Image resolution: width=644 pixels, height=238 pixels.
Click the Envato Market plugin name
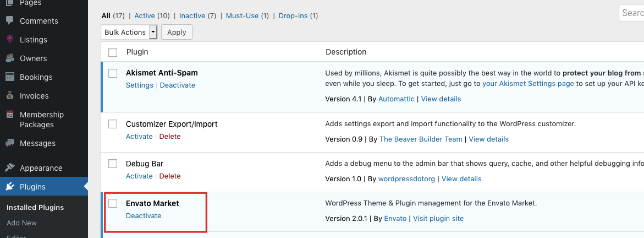(152, 203)
